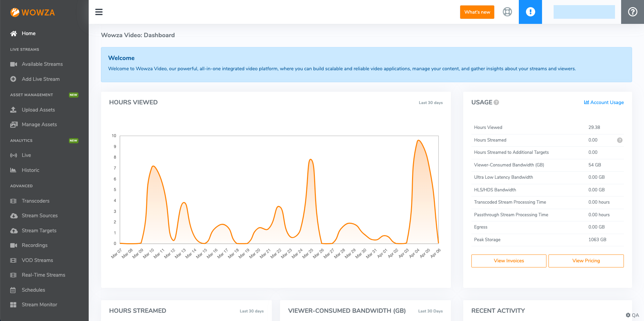Click the RECENT ACTIVITY heading
Image resolution: width=644 pixels, height=321 pixels.
coord(498,311)
